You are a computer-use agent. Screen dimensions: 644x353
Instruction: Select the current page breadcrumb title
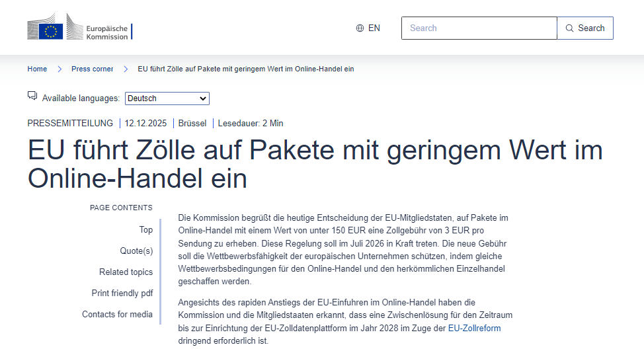click(245, 69)
